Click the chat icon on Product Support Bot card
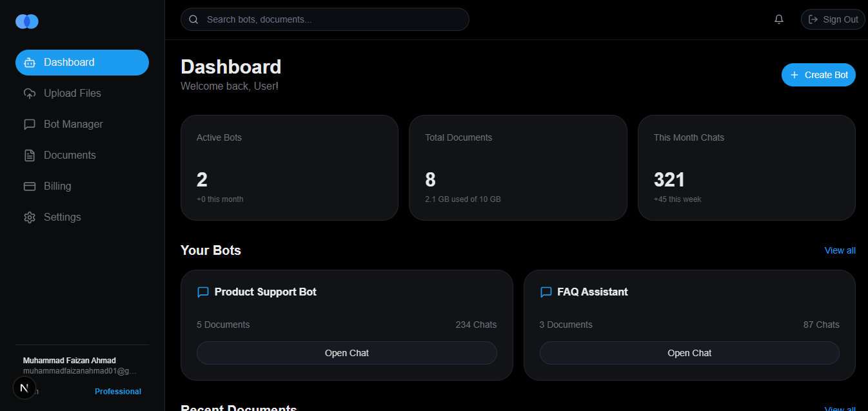This screenshot has width=868, height=411. [202, 292]
